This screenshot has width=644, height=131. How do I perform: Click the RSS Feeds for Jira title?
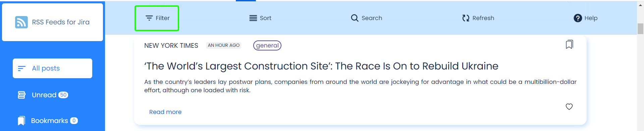pyautogui.click(x=61, y=22)
